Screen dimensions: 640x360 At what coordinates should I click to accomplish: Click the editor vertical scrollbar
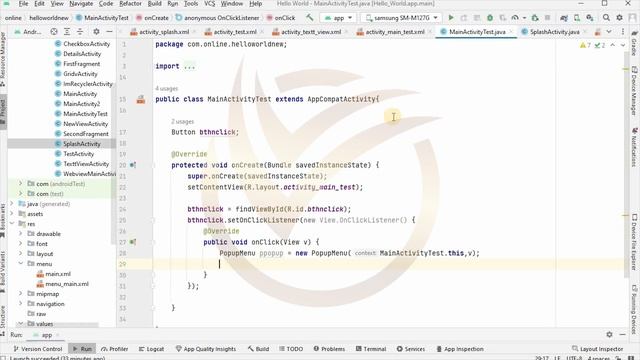[626, 163]
